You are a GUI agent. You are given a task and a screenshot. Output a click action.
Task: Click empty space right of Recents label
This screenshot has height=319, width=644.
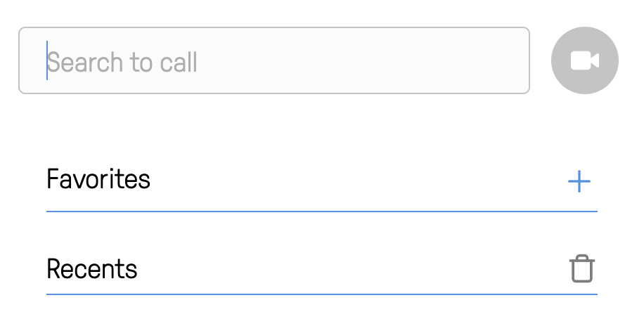[x=353, y=269]
